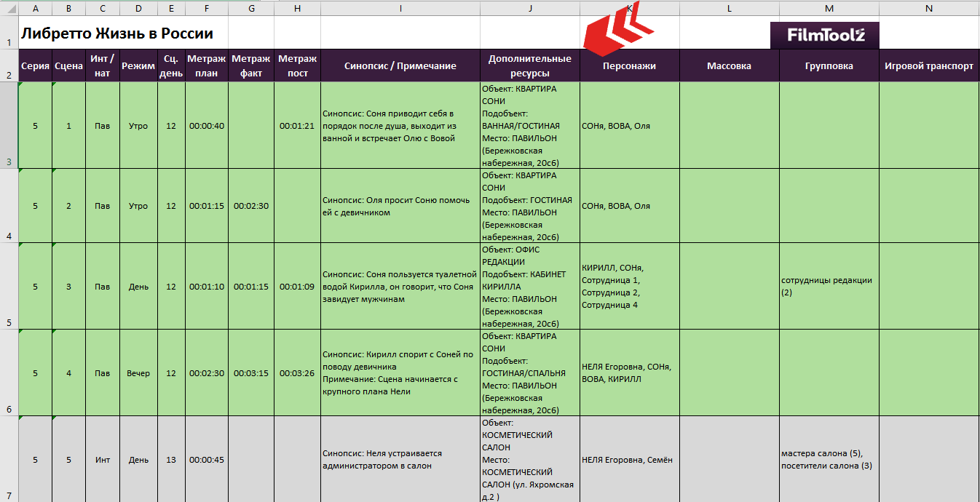Click synopsis 'Неля устраивается администратором в салон'

[x=400, y=460]
